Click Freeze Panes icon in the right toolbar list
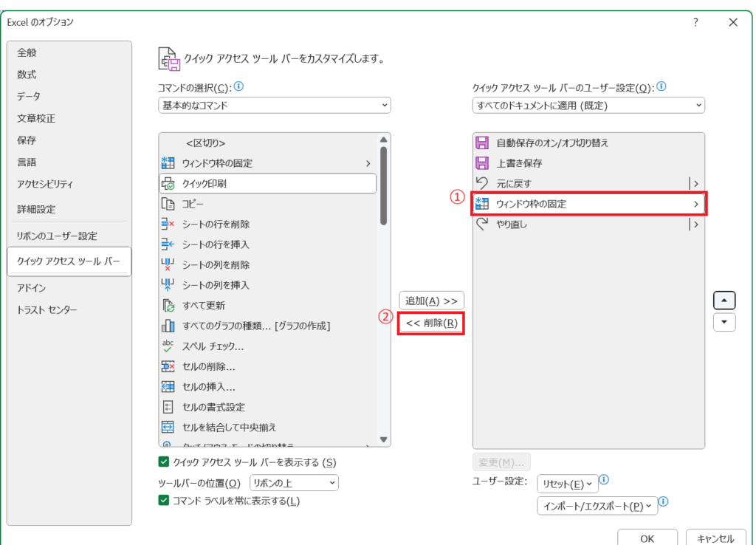 482,204
